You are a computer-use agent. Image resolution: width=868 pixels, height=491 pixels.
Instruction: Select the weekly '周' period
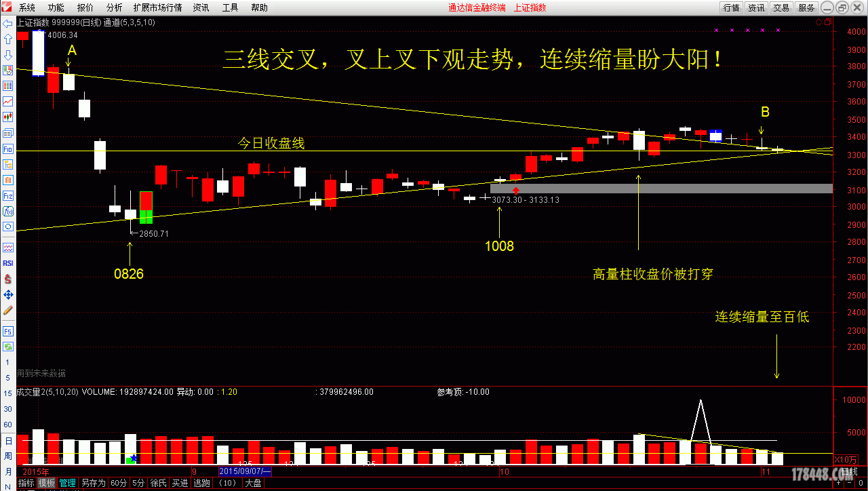7,456
